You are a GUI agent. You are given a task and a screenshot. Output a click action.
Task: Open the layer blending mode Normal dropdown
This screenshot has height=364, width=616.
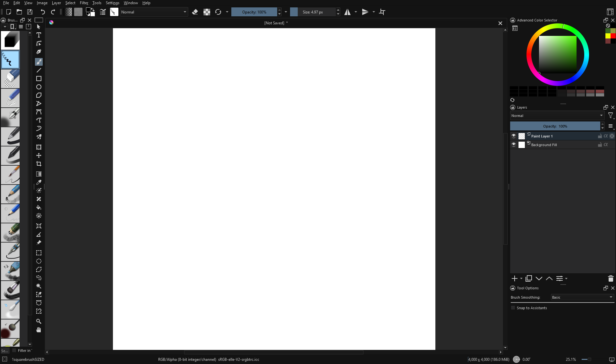click(x=557, y=116)
